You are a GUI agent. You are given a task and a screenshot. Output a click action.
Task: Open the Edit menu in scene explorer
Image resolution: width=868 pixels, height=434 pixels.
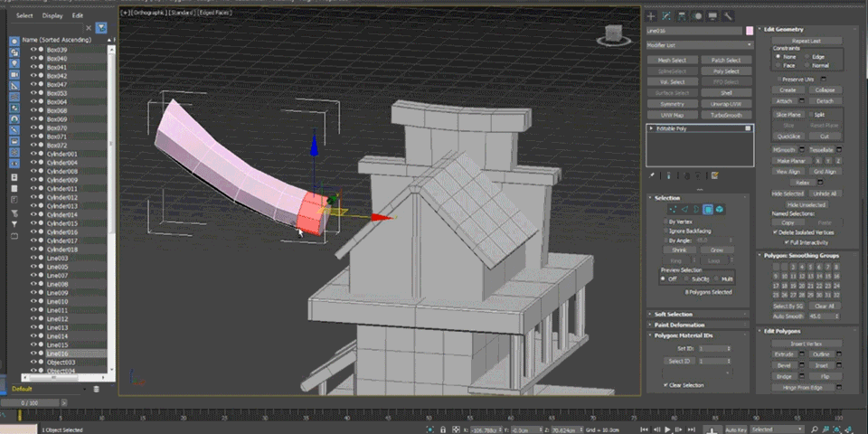(x=78, y=15)
